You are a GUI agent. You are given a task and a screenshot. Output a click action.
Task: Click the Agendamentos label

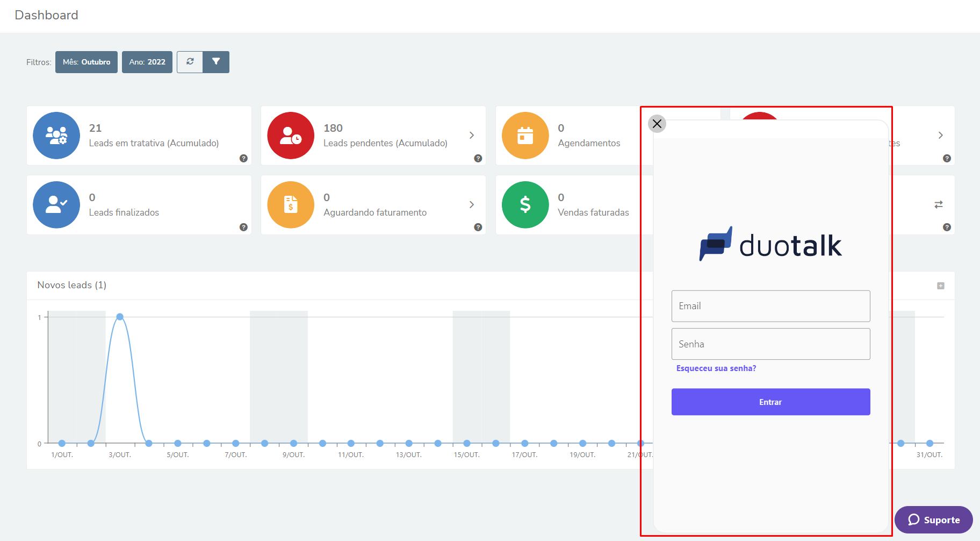click(x=589, y=143)
